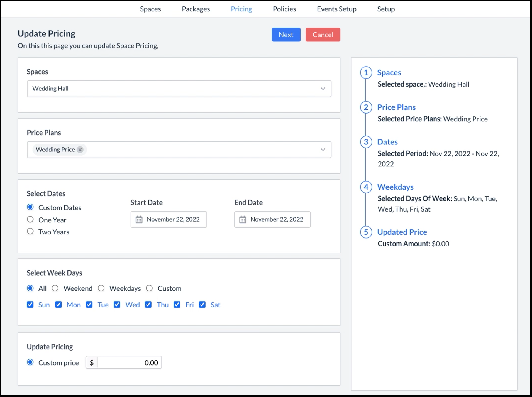The image size is (532, 397).
Task: Switch to the Packages tab
Action: tap(196, 9)
